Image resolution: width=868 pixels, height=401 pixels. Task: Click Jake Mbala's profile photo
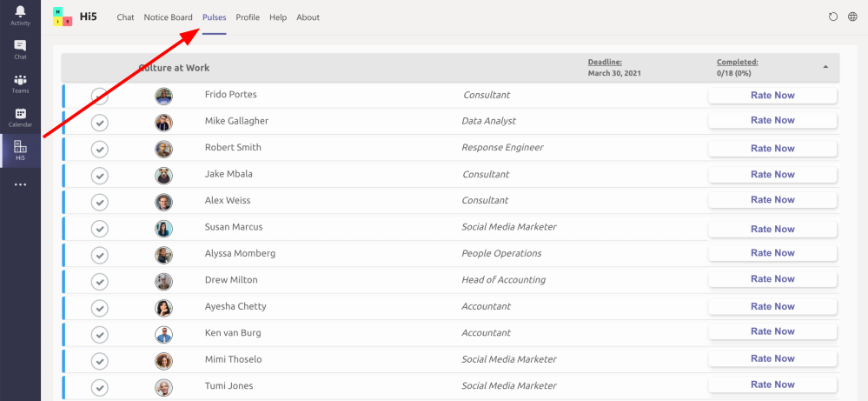(x=164, y=175)
